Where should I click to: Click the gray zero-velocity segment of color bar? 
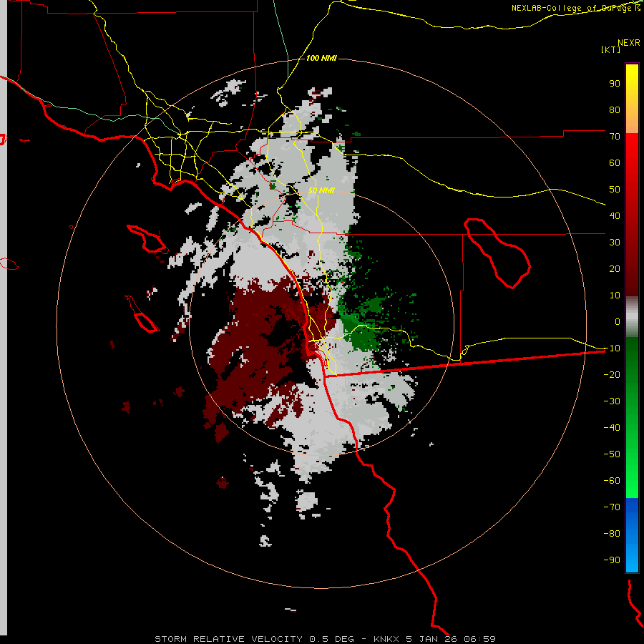632,317
